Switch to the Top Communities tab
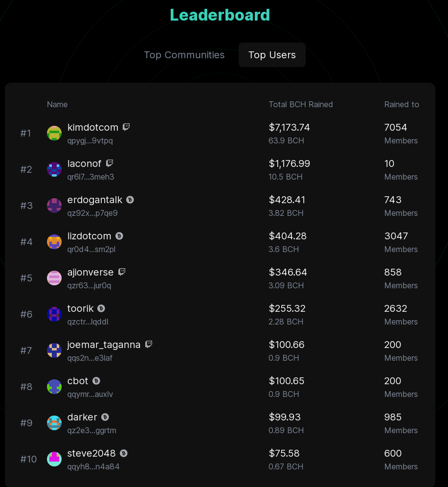The height and width of the screenshot is (487, 448). pos(184,55)
